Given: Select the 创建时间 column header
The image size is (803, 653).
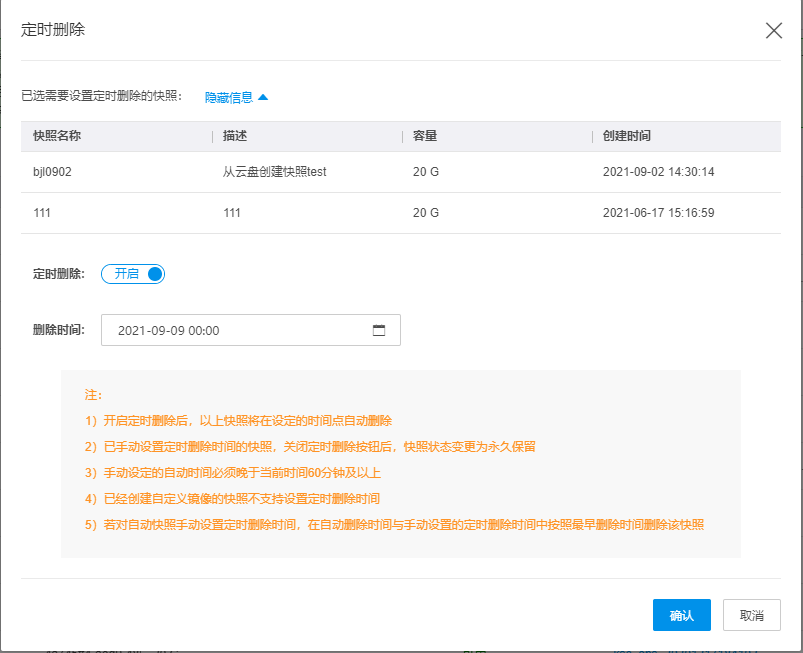Looking at the screenshot, I should (627, 136).
